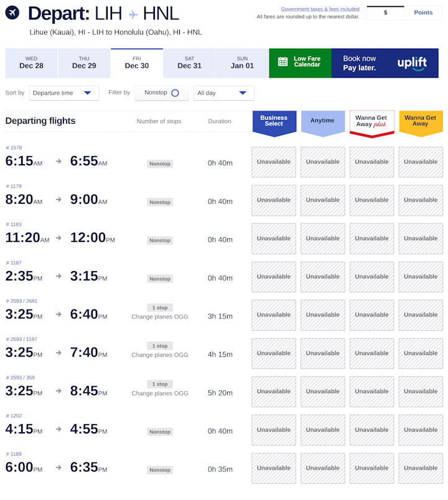This screenshot has height=500, width=448.
Task: Open flight # 2593 / 2681 details link
Action: tap(22, 301)
